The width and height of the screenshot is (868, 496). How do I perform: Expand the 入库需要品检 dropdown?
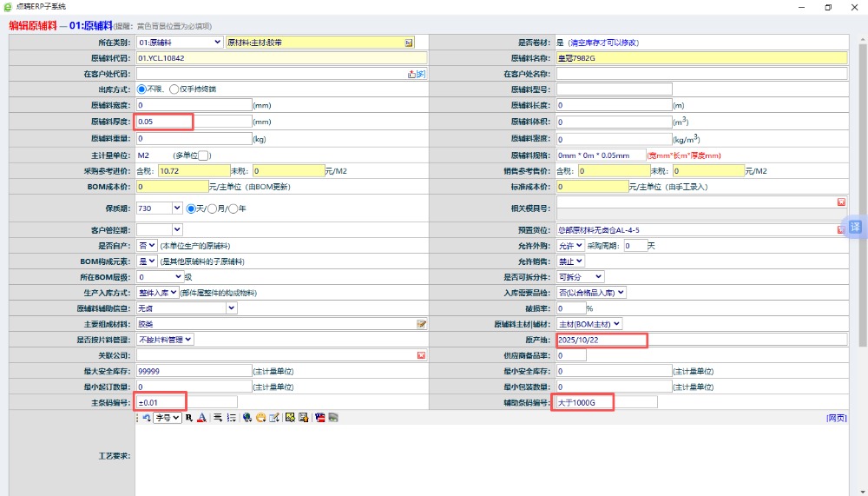pyautogui.click(x=590, y=293)
